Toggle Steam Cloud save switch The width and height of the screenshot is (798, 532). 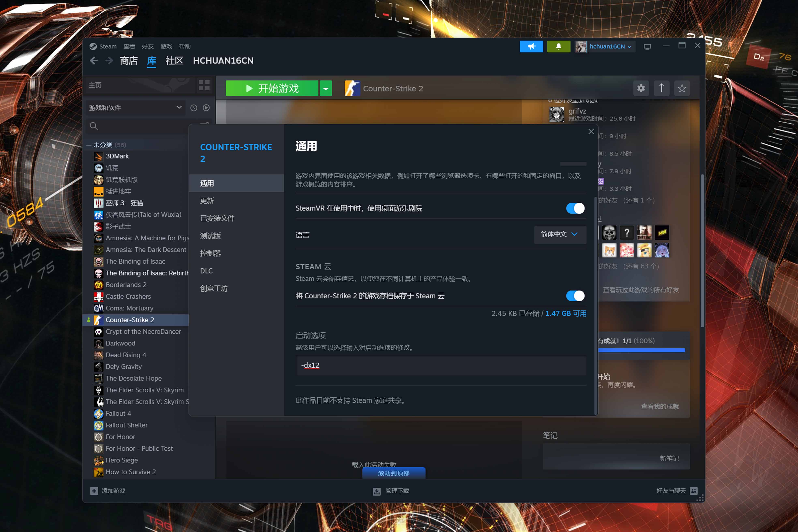pyautogui.click(x=575, y=296)
